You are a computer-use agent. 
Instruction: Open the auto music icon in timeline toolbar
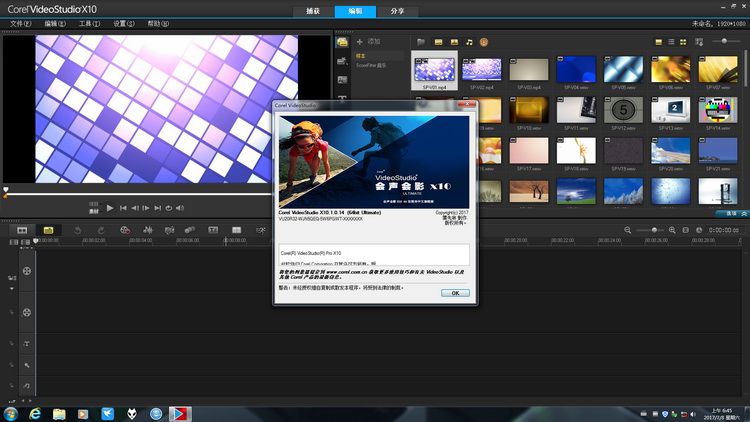click(169, 230)
